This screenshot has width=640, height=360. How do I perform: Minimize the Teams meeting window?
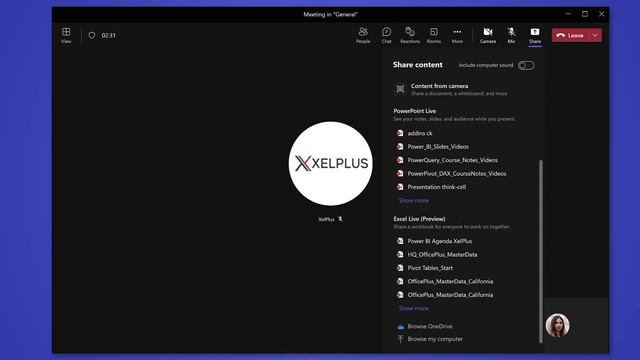pyautogui.click(x=568, y=14)
